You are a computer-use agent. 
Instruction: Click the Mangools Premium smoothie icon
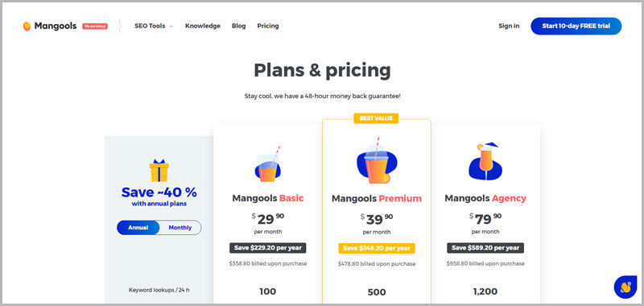(377, 160)
